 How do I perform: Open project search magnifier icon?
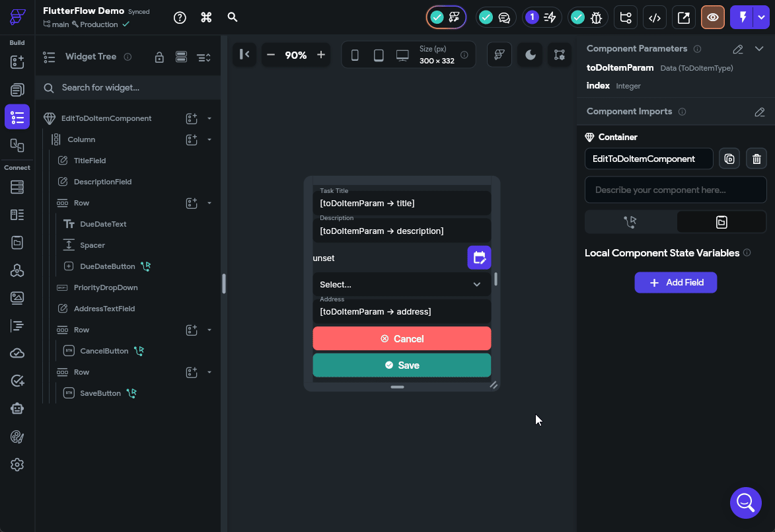(x=233, y=17)
